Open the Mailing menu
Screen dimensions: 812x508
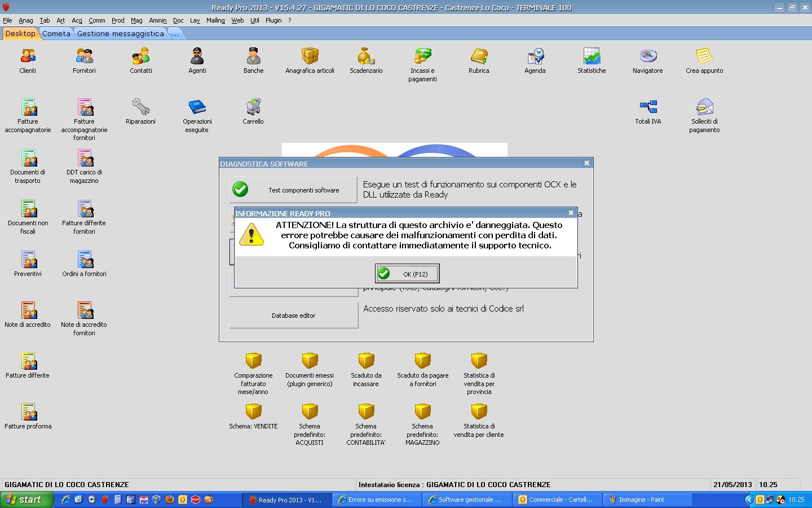(x=215, y=20)
